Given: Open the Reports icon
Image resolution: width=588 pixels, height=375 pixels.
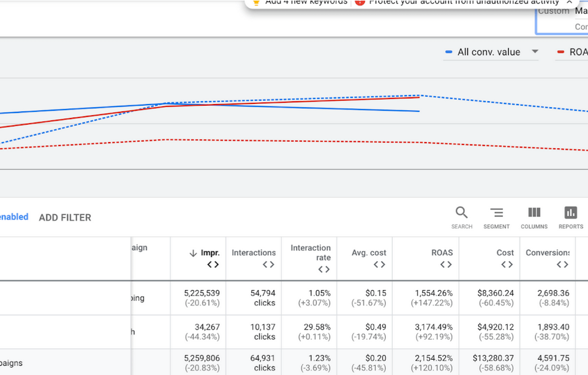Looking at the screenshot, I should (x=571, y=217).
